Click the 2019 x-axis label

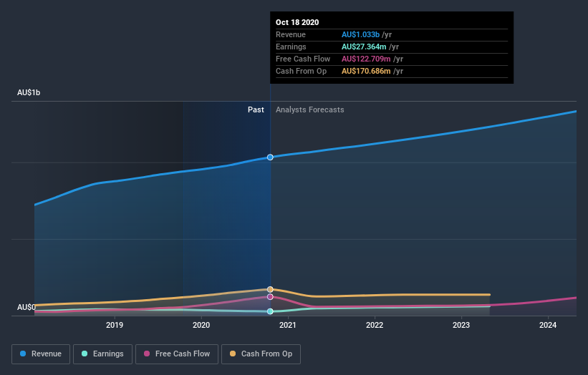coord(115,325)
